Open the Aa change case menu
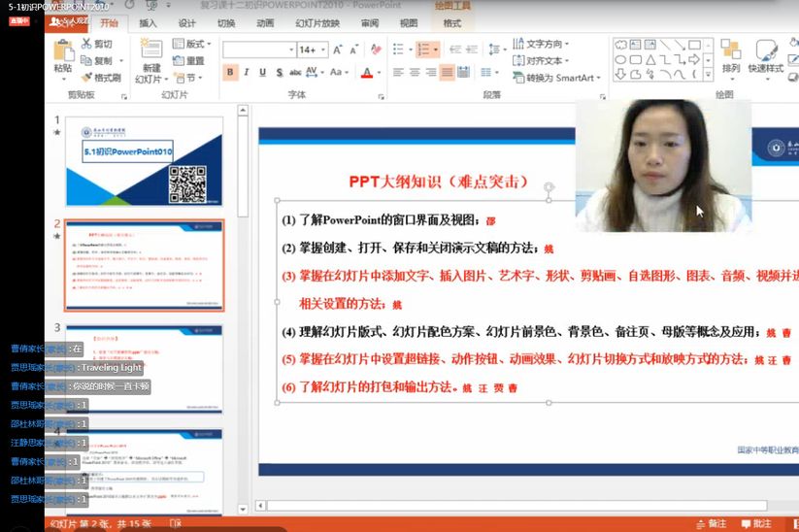 (339, 72)
